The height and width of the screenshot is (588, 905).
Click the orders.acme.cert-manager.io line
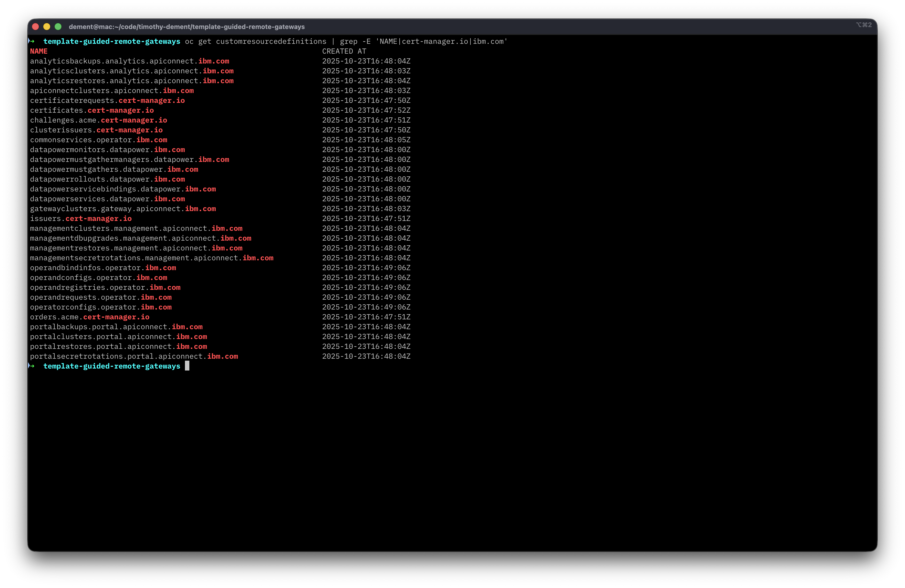[x=89, y=317]
